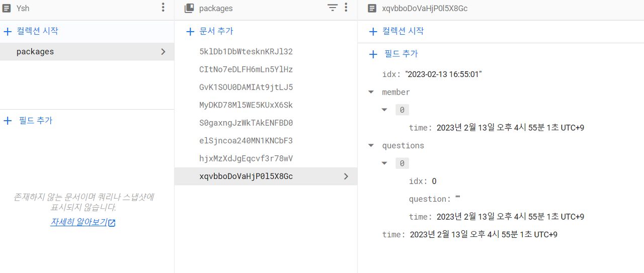Click the filter icon in packages header
The height and width of the screenshot is (273, 644).
(x=332, y=8)
